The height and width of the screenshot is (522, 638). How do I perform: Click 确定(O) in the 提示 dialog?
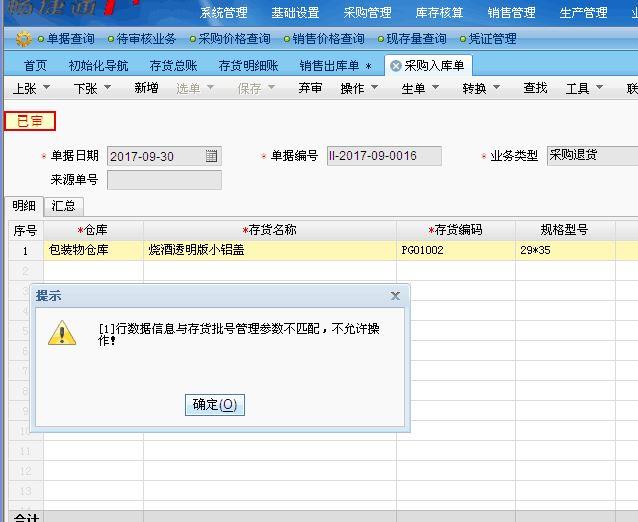click(215, 405)
